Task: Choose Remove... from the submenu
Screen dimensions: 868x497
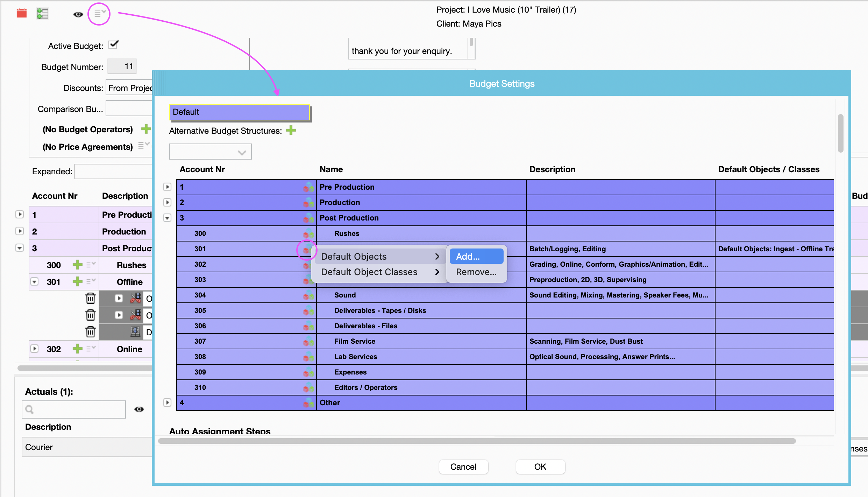Action: coord(476,272)
